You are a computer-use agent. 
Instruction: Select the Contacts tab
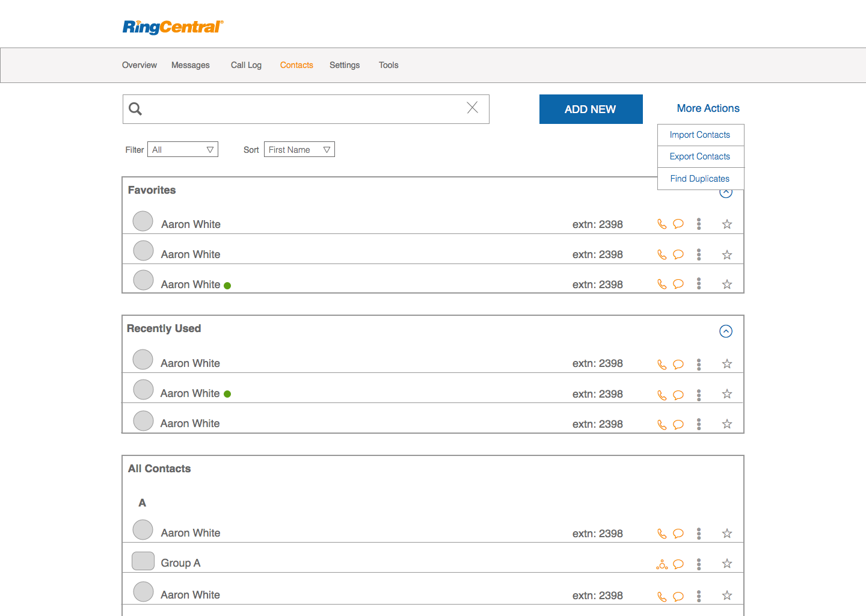296,65
